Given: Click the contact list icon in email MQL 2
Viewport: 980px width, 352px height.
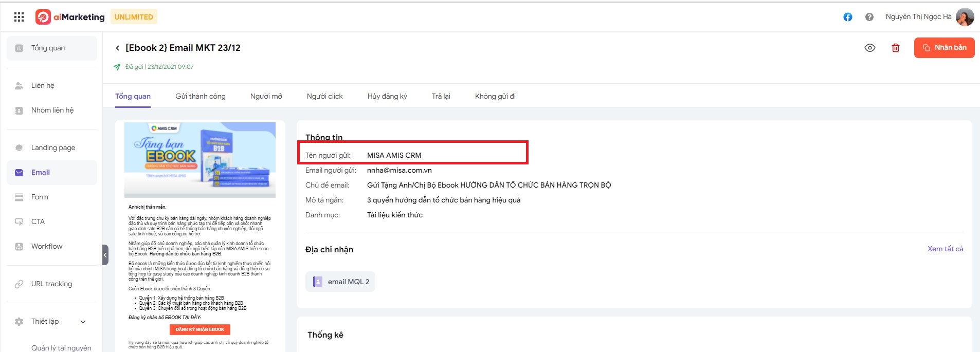Looking at the screenshot, I should coord(318,282).
